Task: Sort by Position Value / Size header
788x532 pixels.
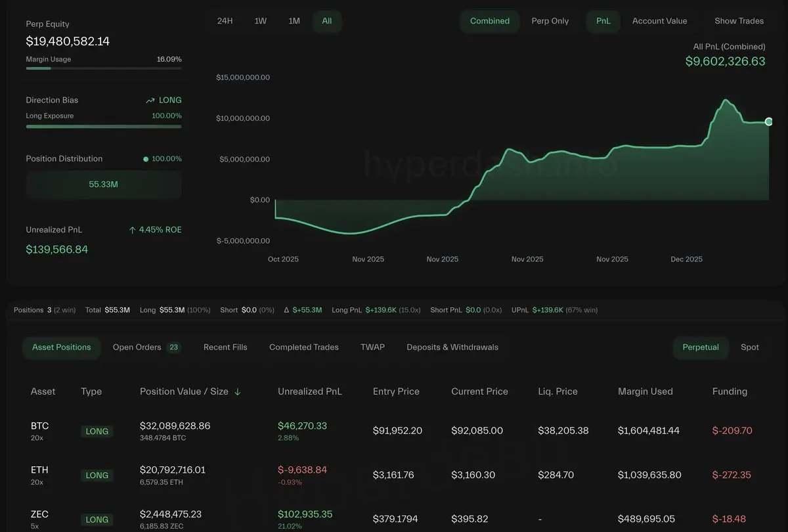Action: tap(184, 391)
